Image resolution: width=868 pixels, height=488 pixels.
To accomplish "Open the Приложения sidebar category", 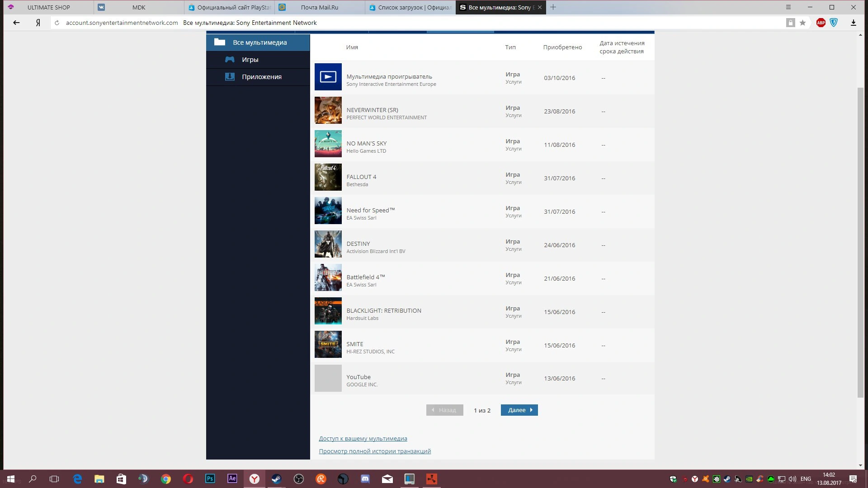I will pos(258,77).
